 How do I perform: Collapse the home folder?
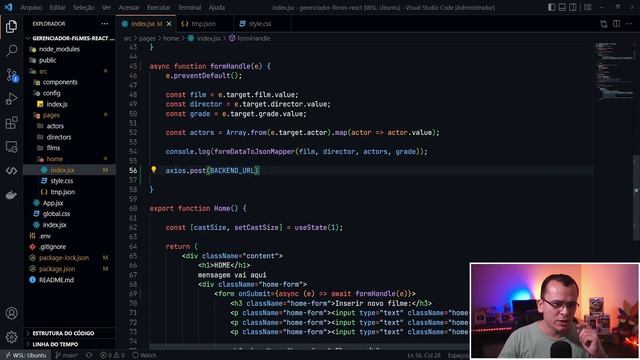click(69, 159)
